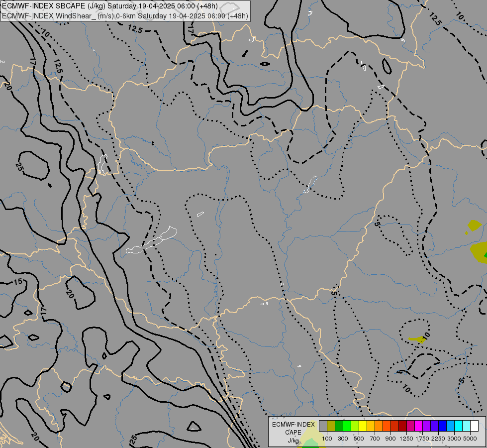Viewport: 487px width, 448px height.
Task: Click the 3000 legend tick label
Action: [454, 439]
